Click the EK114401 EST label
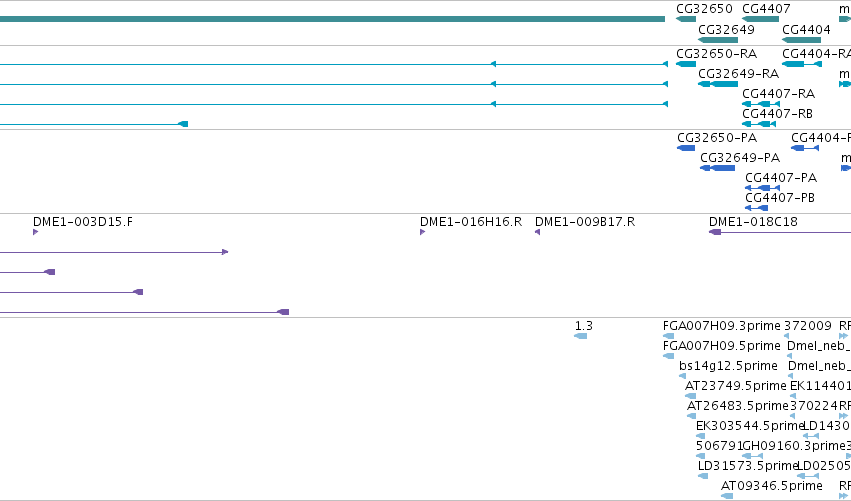This screenshot has width=851, height=501. (x=820, y=385)
